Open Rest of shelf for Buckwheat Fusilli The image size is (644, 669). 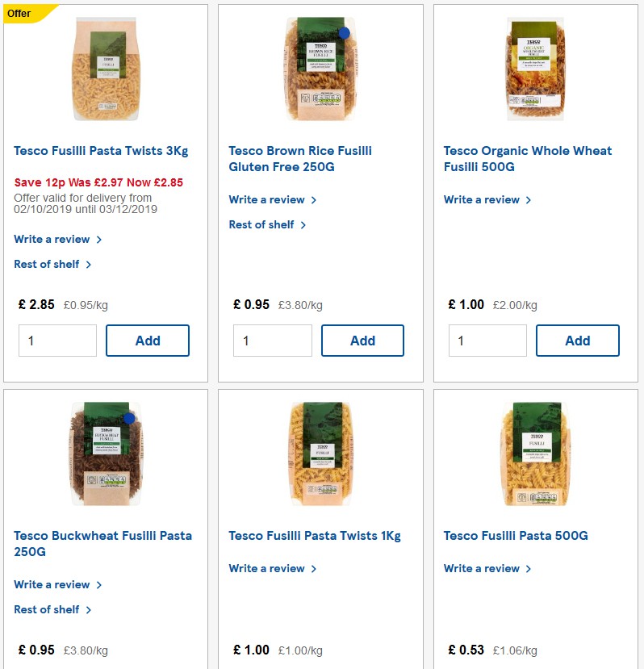point(46,609)
